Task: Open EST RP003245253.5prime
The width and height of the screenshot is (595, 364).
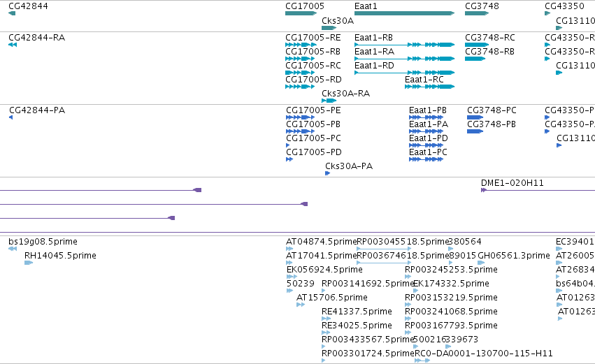Action: (x=451, y=270)
